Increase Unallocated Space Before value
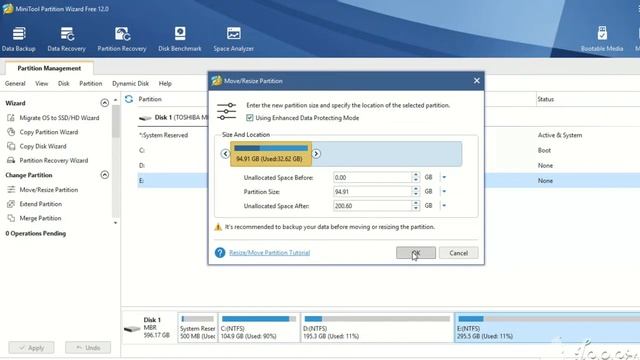The image size is (640, 360). [x=416, y=175]
